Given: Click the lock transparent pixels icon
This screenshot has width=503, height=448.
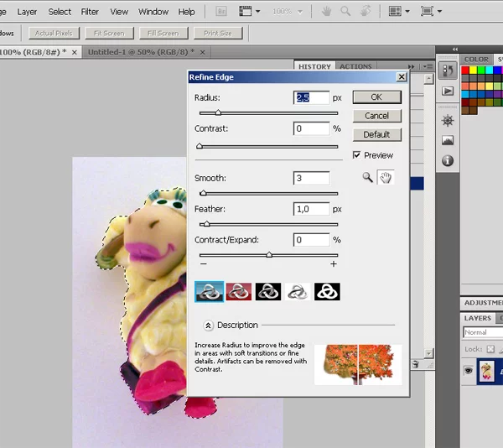Looking at the screenshot, I should 490,349.
